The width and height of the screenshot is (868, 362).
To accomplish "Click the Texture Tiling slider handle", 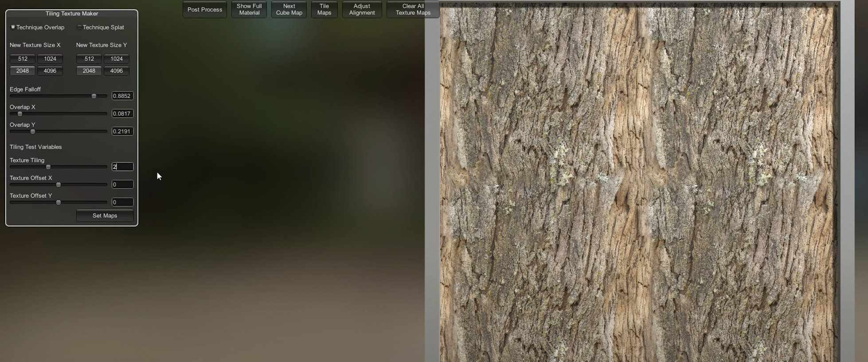I will click(x=48, y=167).
